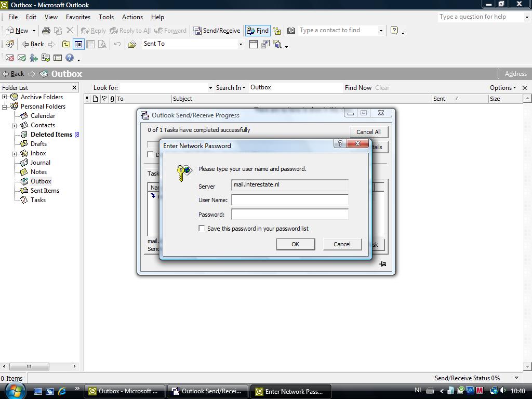Open the Options dropdown in Find bar
This screenshot has width=532, height=399.
(x=503, y=87)
